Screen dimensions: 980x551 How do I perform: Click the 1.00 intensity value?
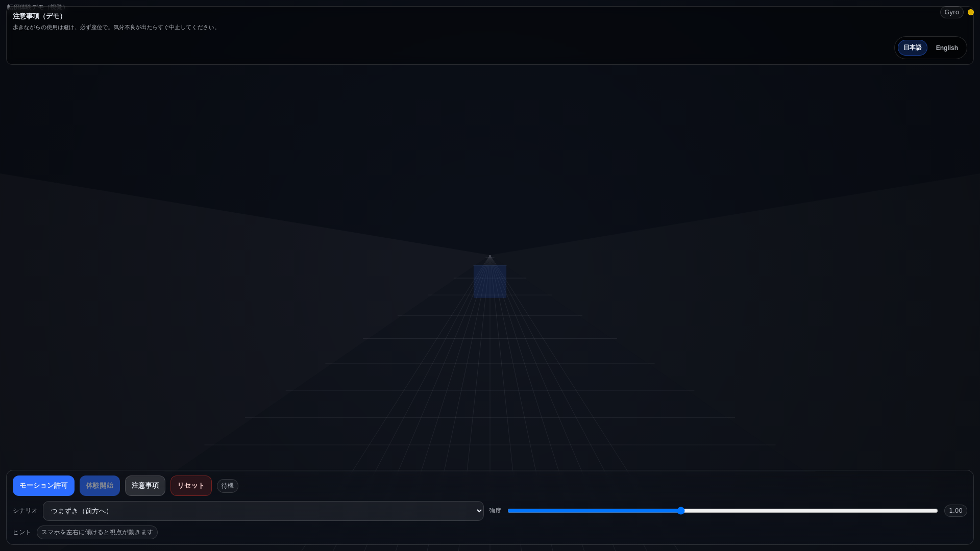point(955,511)
